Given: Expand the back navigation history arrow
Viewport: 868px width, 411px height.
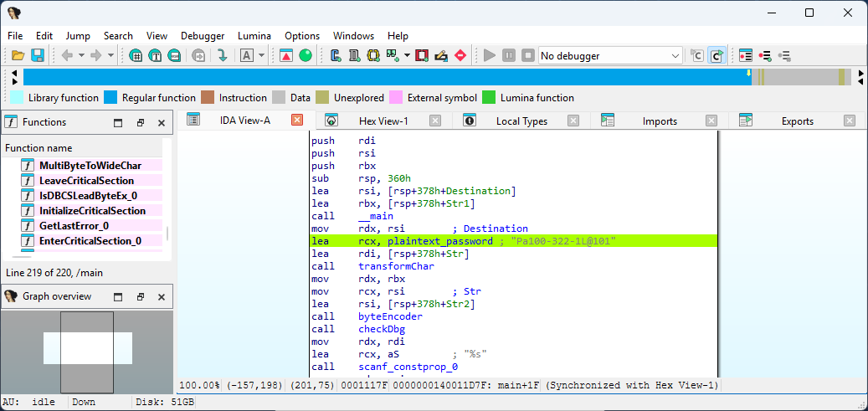Looking at the screenshot, I should (81, 55).
